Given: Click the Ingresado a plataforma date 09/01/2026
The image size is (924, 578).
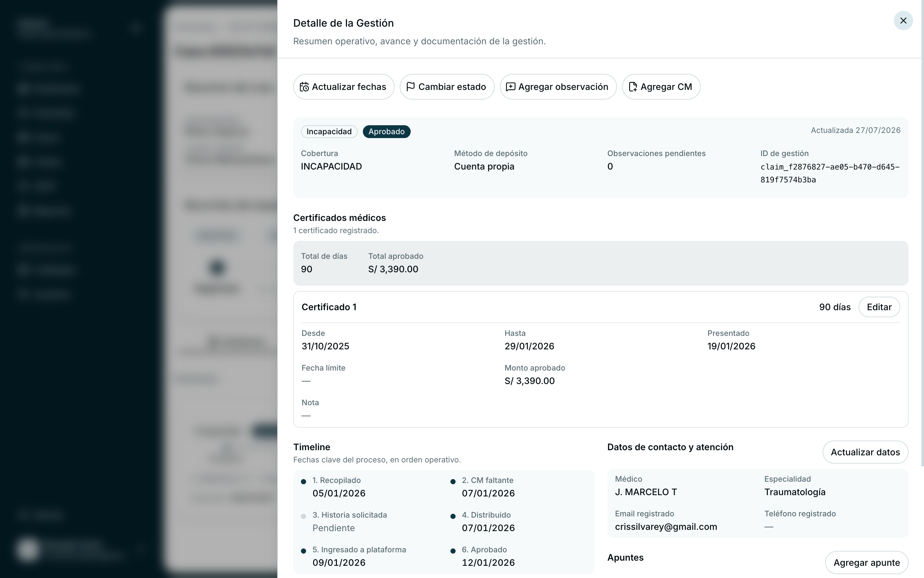Looking at the screenshot, I should coord(339,563).
